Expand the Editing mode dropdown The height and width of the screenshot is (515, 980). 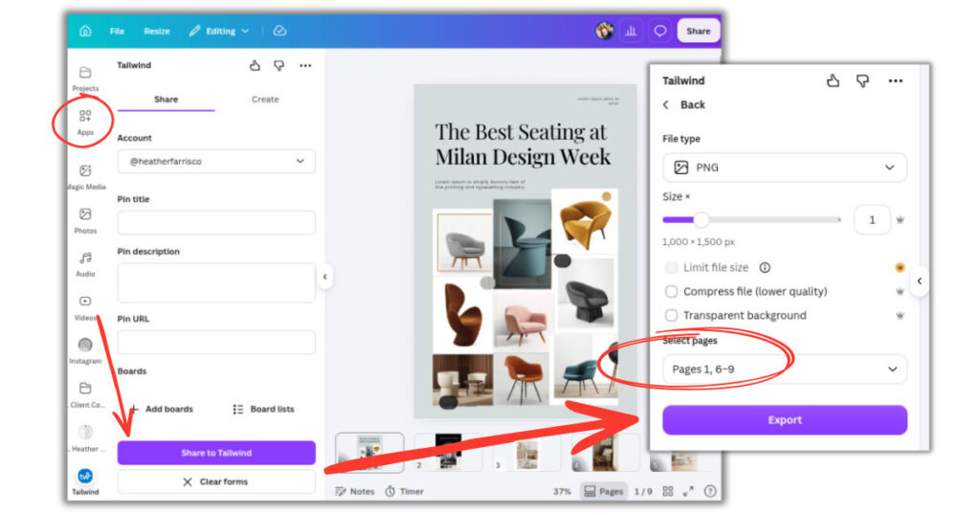point(219,32)
